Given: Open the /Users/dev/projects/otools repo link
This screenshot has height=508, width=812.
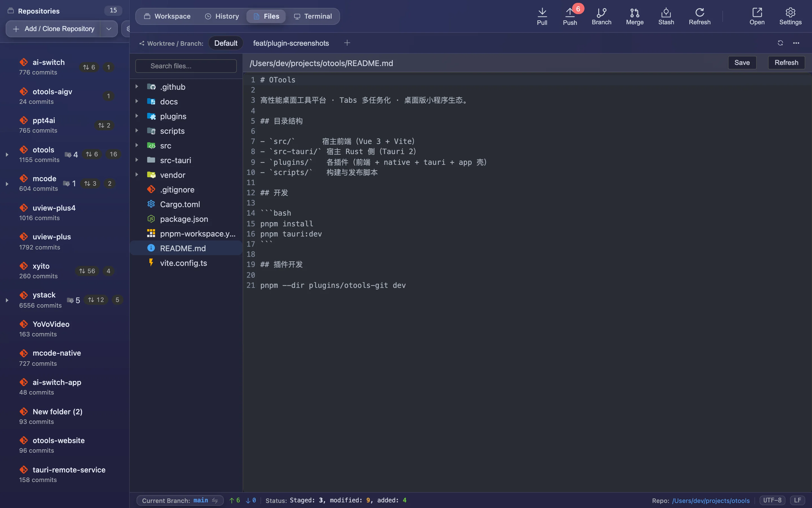Looking at the screenshot, I should (711, 500).
